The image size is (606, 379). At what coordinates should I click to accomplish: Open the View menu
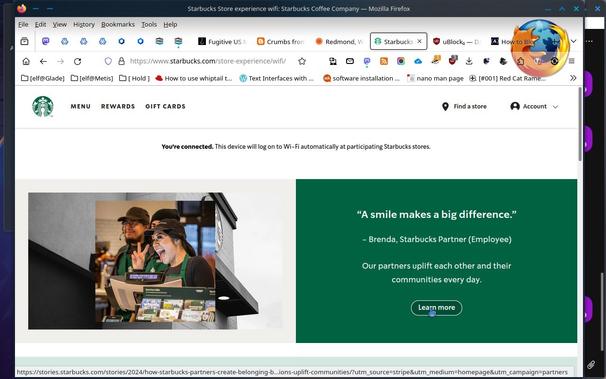click(x=60, y=24)
